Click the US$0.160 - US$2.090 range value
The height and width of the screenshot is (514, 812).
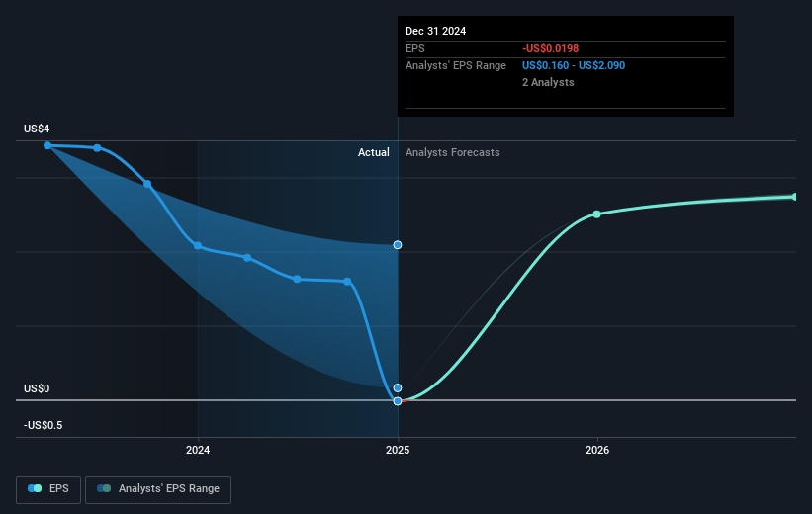tap(574, 66)
